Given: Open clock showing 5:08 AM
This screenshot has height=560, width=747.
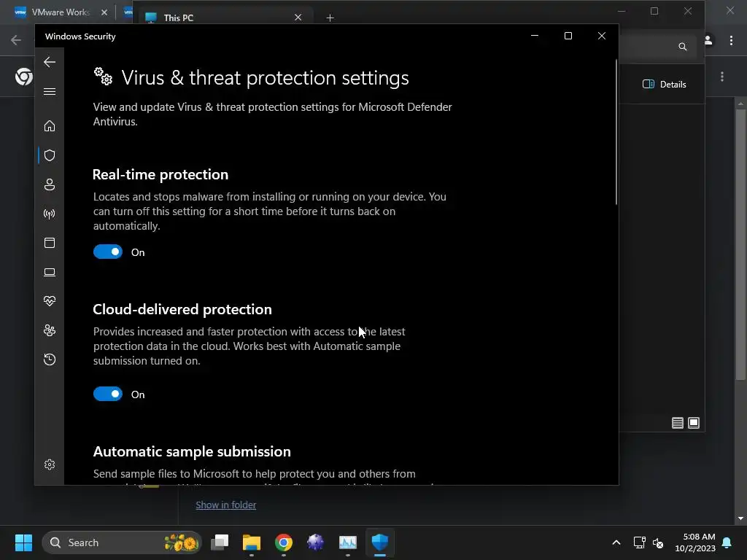Looking at the screenshot, I should click(x=695, y=542).
